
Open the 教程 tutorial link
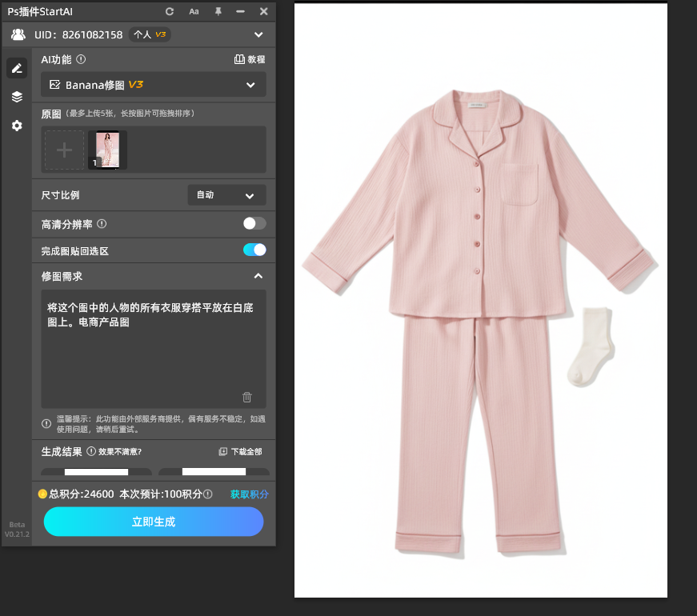click(x=250, y=59)
